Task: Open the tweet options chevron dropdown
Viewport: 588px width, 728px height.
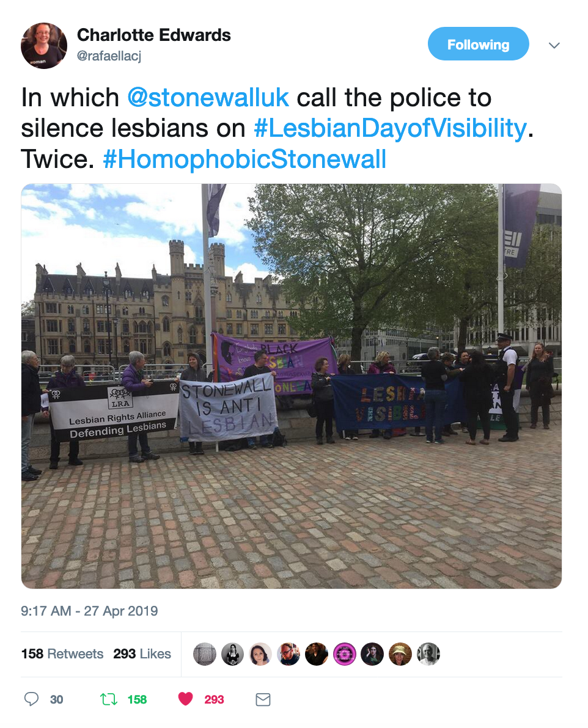Action: pyautogui.click(x=554, y=45)
